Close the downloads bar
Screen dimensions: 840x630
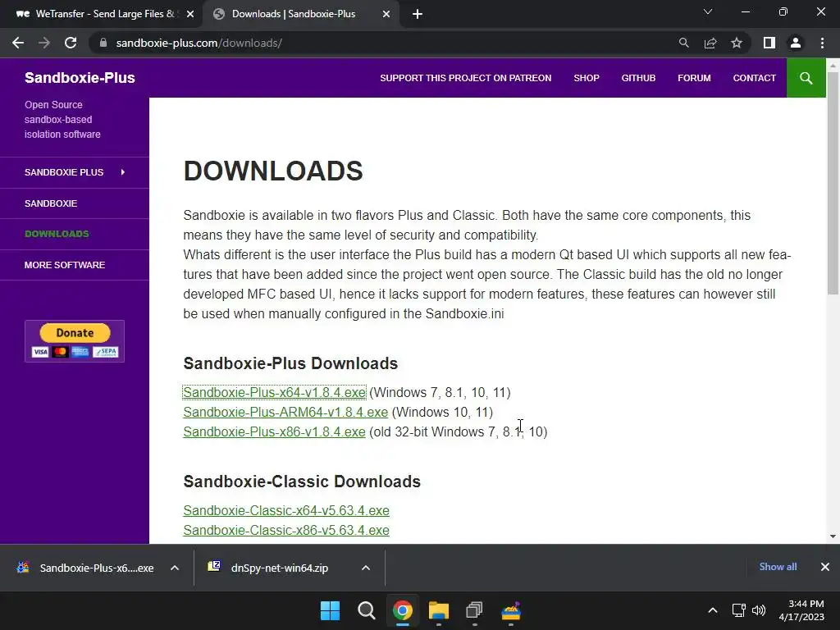click(x=825, y=567)
